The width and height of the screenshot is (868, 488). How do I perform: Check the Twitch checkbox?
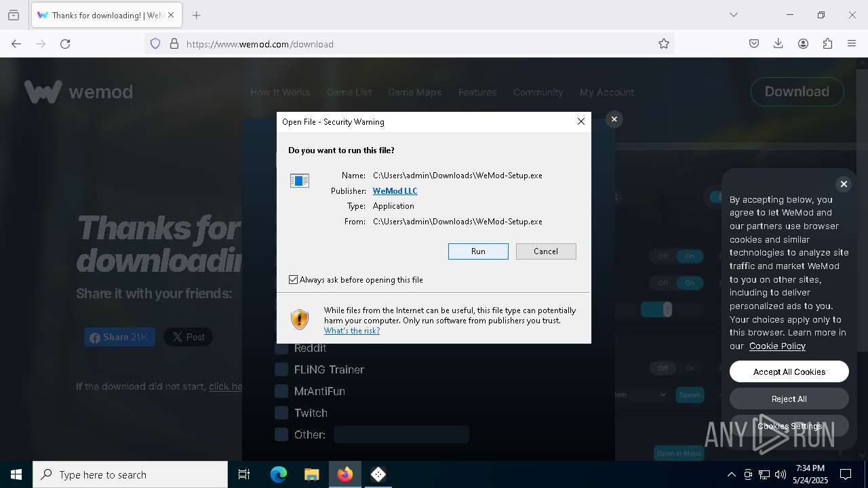tap(281, 413)
